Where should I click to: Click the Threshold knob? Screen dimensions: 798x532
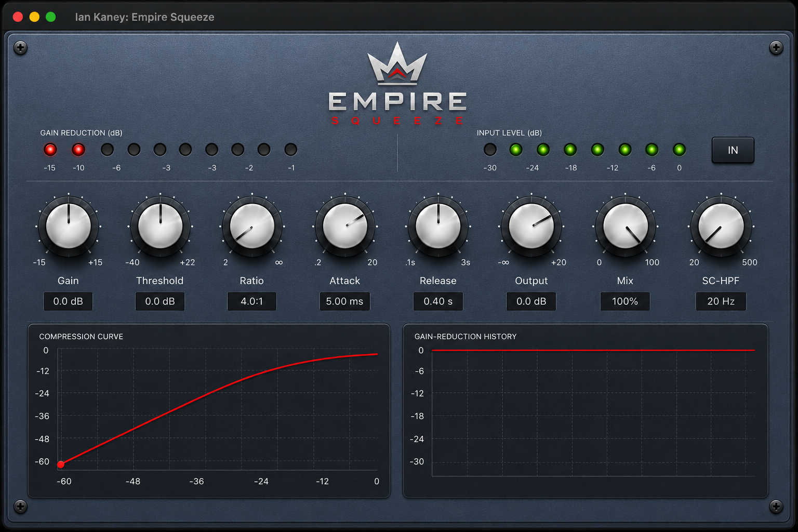(x=161, y=227)
